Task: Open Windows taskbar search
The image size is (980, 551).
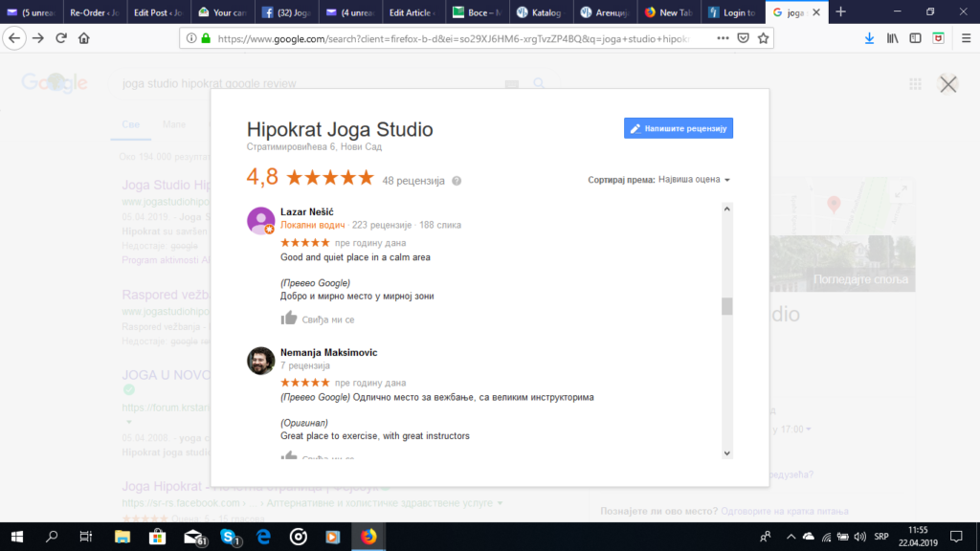Action: (x=52, y=537)
